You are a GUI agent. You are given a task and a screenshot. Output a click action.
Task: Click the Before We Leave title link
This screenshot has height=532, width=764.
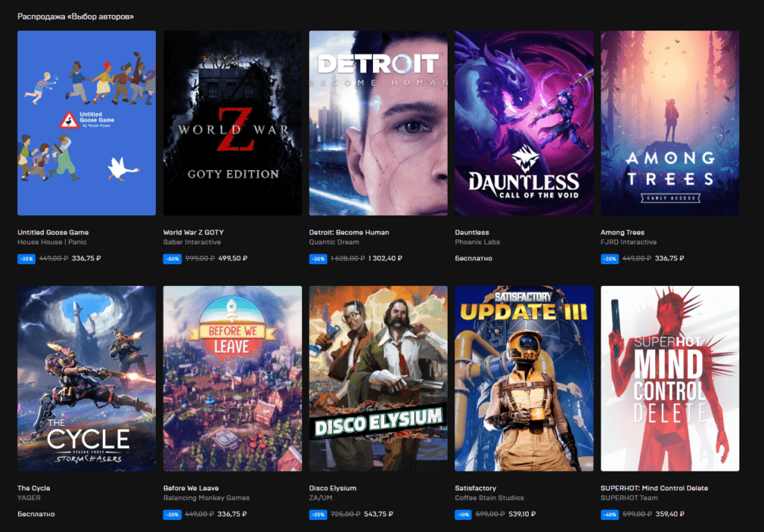191,488
